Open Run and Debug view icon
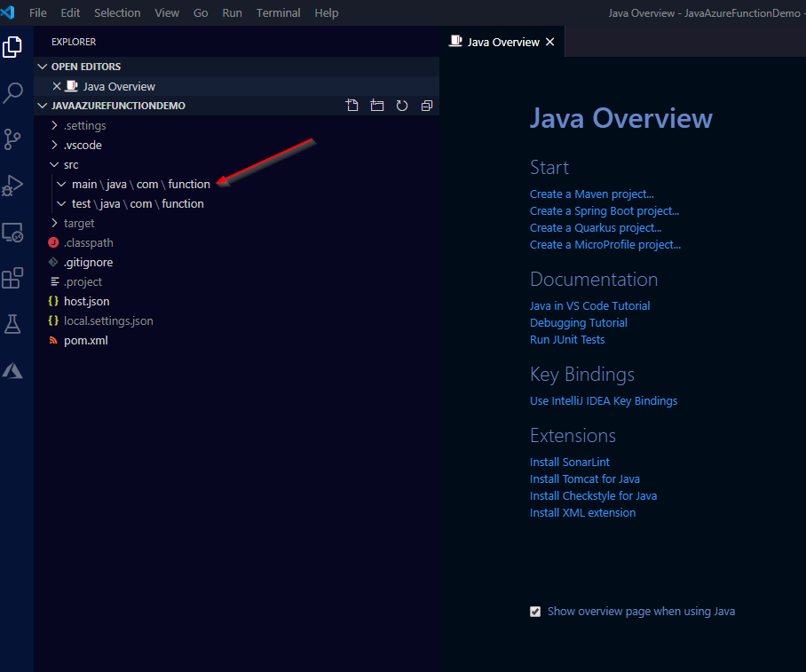The width and height of the screenshot is (806, 672). click(x=12, y=186)
